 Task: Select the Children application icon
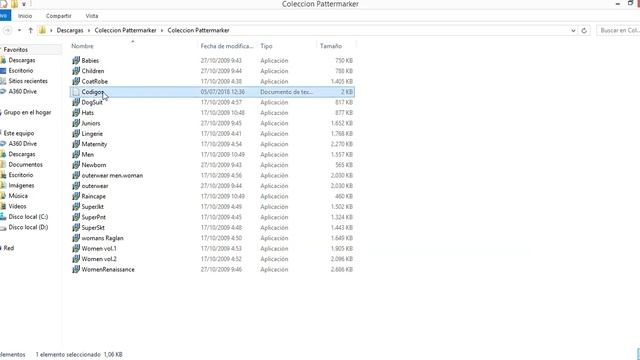76,71
